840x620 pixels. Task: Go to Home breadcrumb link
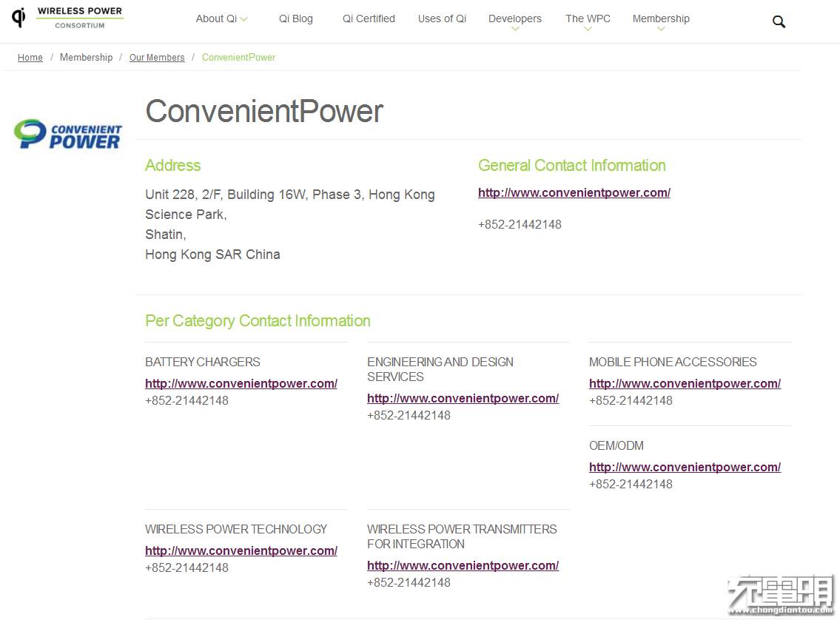(x=30, y=57)
